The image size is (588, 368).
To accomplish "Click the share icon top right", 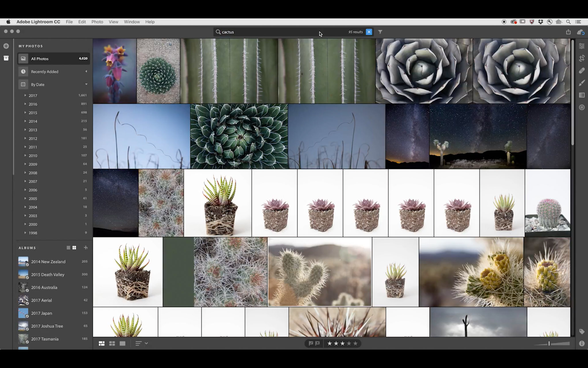I will tap(568, 32).
